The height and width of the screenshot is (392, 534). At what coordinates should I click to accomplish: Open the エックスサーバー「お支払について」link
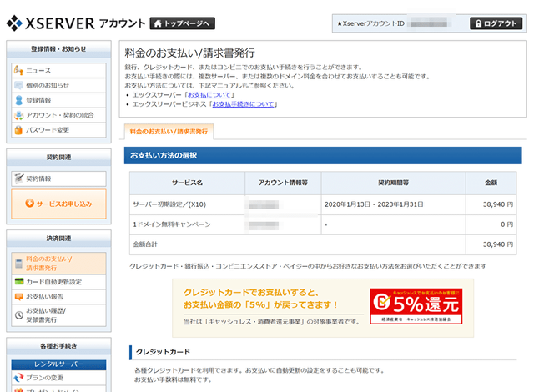209,95
